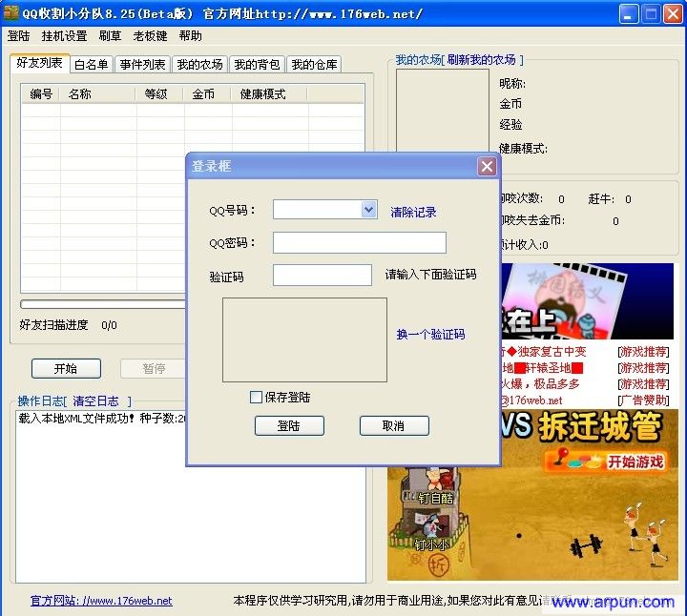Screen dimensions: 687x616
Task: Click the 登陆 button in login dialog
Action: (x=289, y=425)
